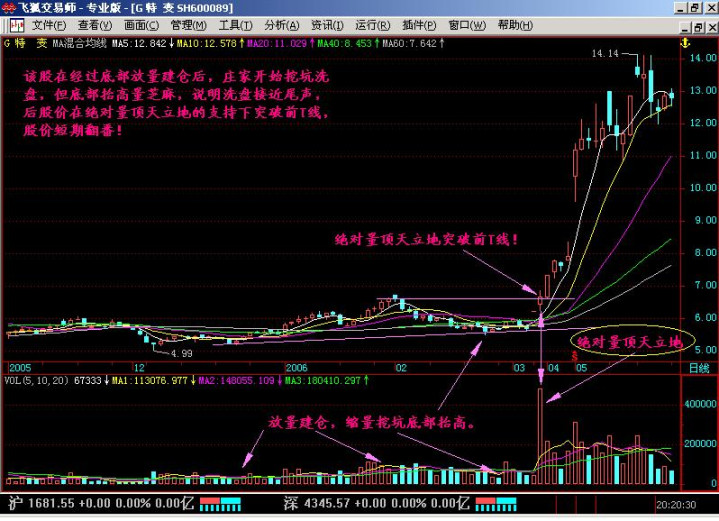Click the tallest volume bar near 04
This screenshot has width=719, height=521.
click(540, 436)
